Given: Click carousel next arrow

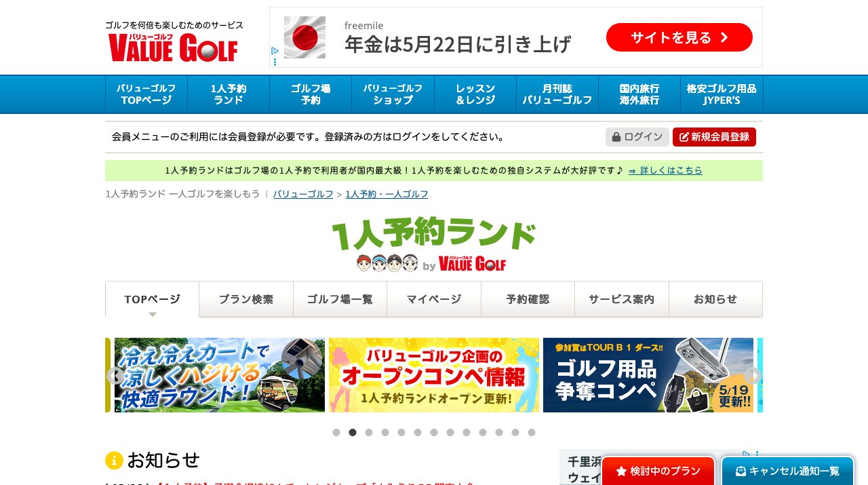Looking at the screenshot, I should pyautogui.click(x=753, y=376).
